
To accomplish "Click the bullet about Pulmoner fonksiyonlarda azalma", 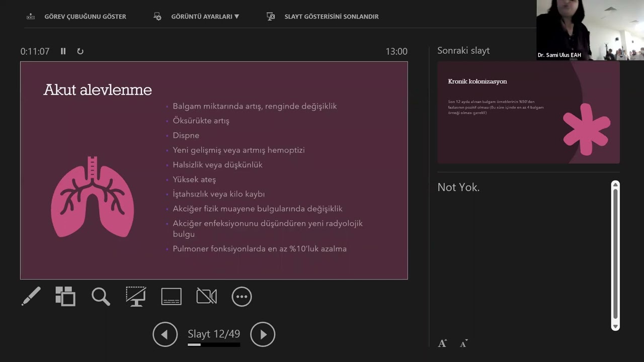I will (x=260, y=249).
